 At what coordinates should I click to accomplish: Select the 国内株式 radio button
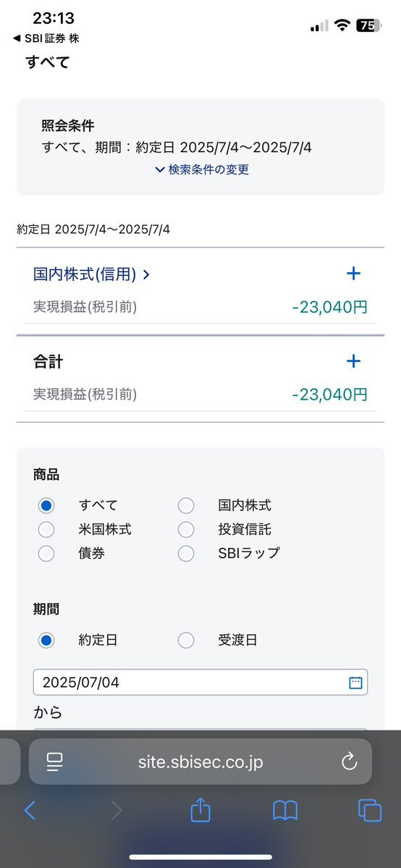click(x=186, y=505)
